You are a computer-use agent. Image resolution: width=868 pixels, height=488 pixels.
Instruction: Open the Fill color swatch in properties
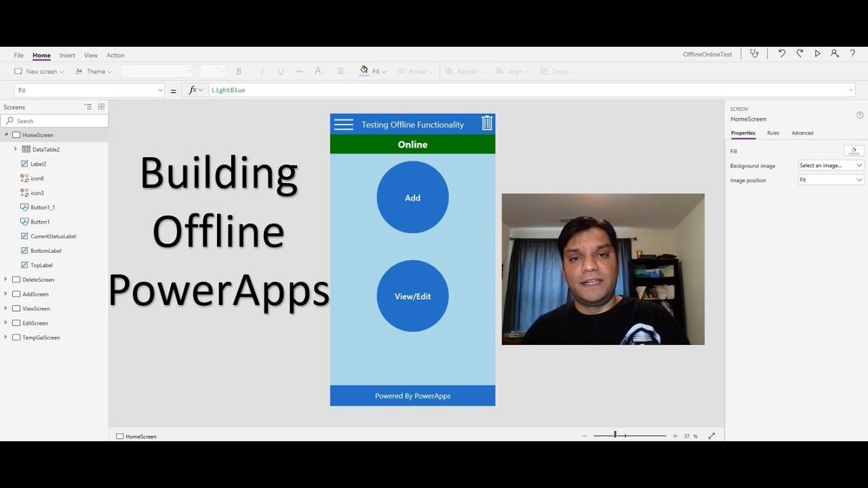(x=854, y=150)
